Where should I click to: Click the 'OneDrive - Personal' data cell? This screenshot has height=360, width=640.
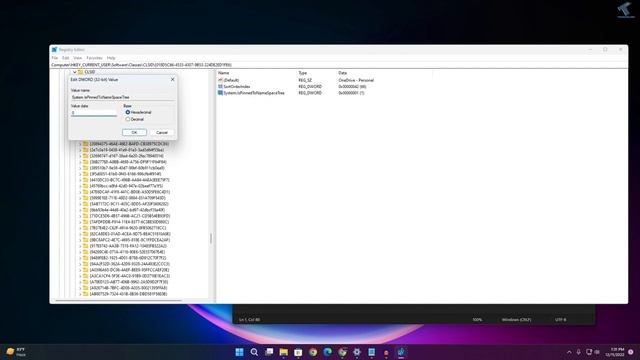(x=356, y=80)
